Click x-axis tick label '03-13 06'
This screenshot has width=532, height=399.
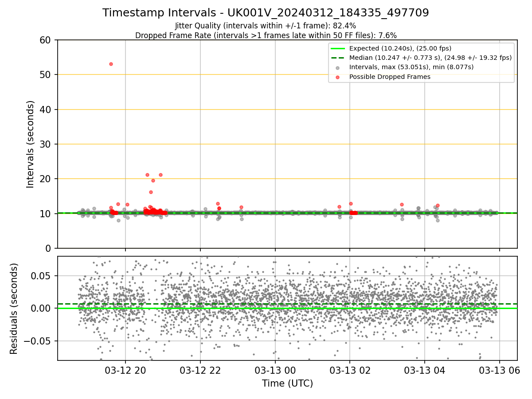coord(500,370)
